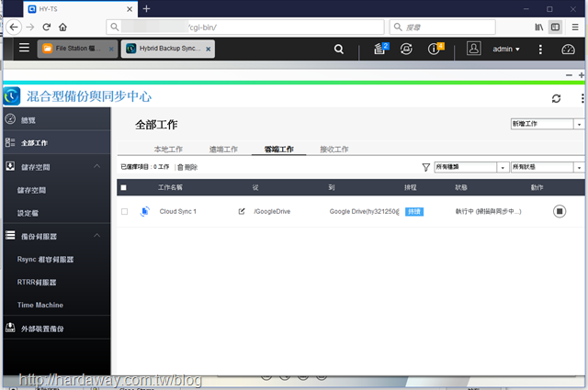Screen dimensions: 588x390
Task: Collapse the 儲存空間 sidebar section
Action: point(96,166)
